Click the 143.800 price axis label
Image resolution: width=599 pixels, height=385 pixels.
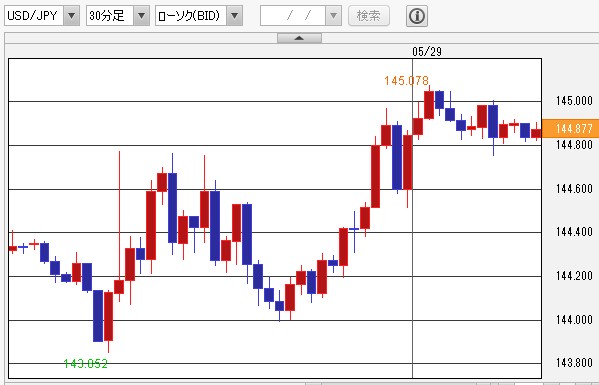[574, 363]
